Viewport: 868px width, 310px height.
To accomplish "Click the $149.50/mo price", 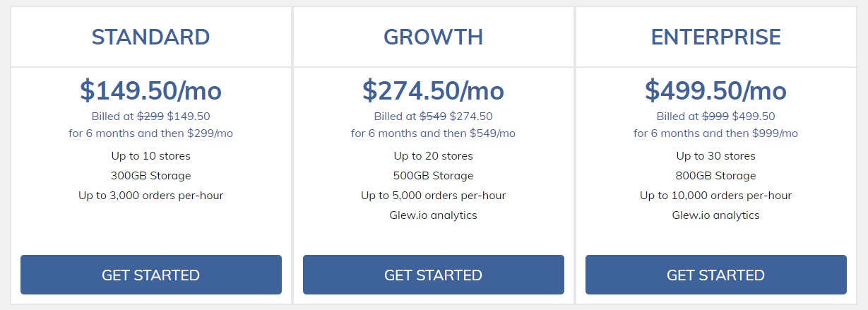I will point(151,90).
